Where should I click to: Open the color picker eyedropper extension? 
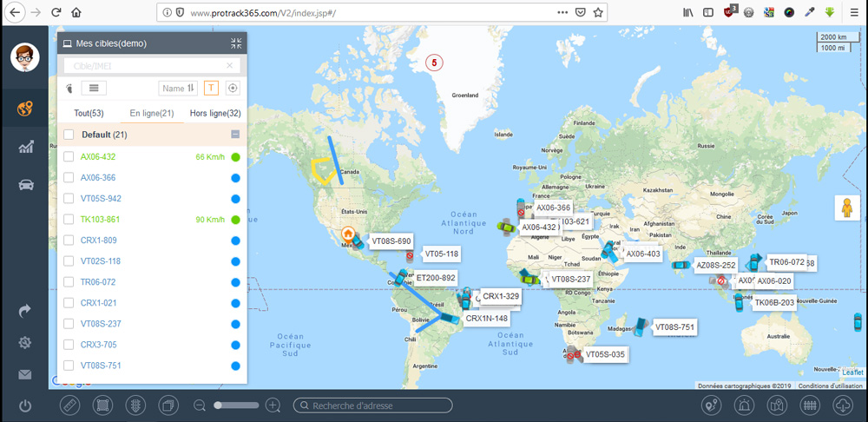tap(809, 12)
